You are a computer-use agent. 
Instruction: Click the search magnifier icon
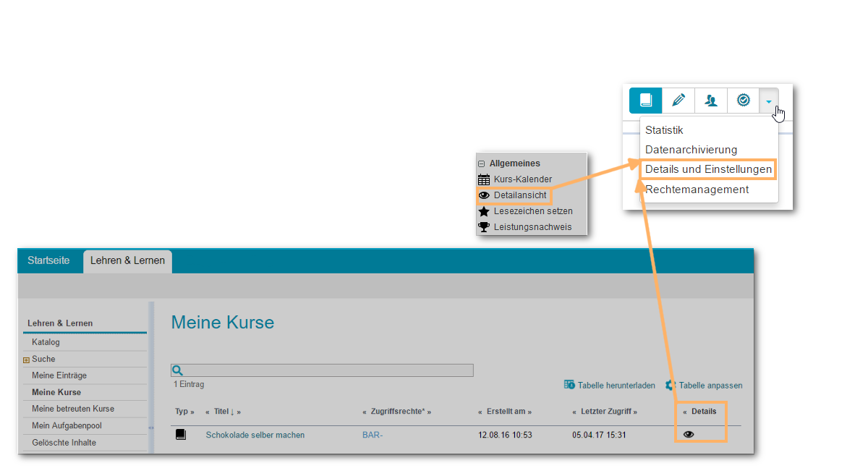click(x=177, y=370)
